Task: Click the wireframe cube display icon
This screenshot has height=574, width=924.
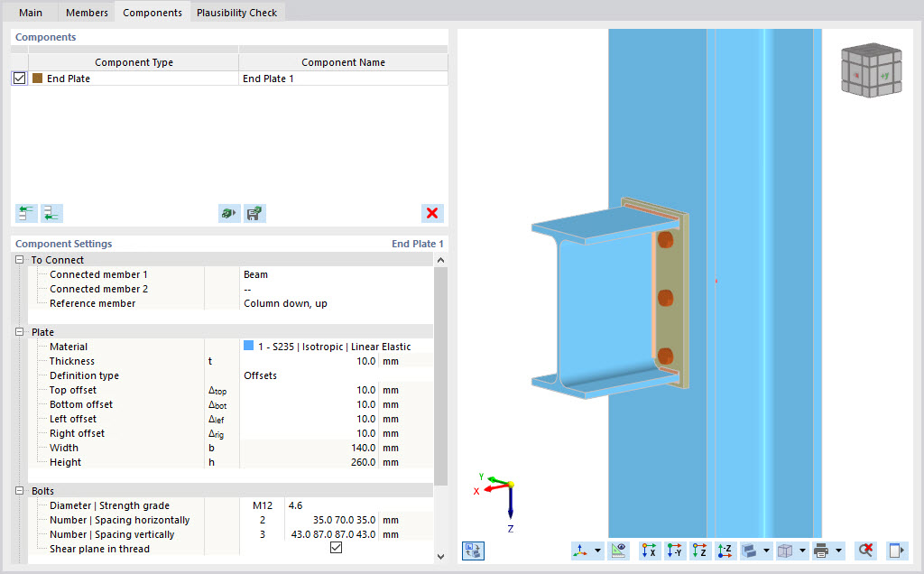Action: click(x=786, y=551)
